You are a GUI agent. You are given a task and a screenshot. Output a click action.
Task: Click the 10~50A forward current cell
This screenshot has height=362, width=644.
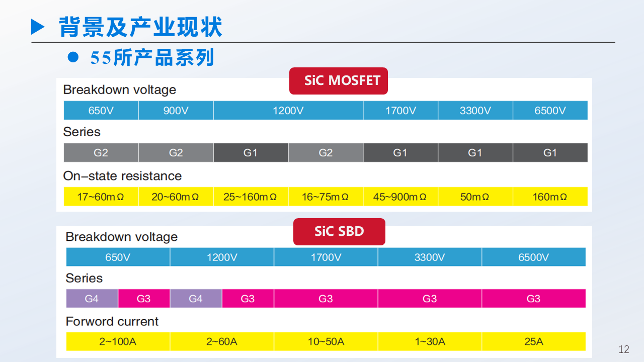(x=326, y=342)
